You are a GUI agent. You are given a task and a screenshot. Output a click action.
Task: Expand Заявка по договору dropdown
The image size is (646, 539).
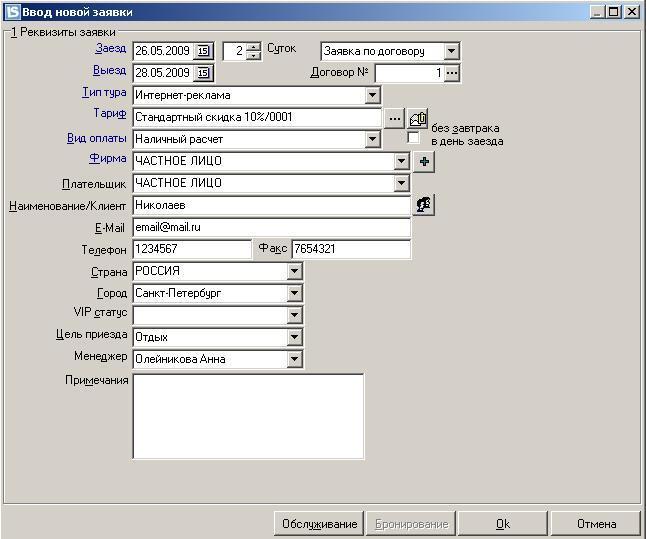(452, 52)
